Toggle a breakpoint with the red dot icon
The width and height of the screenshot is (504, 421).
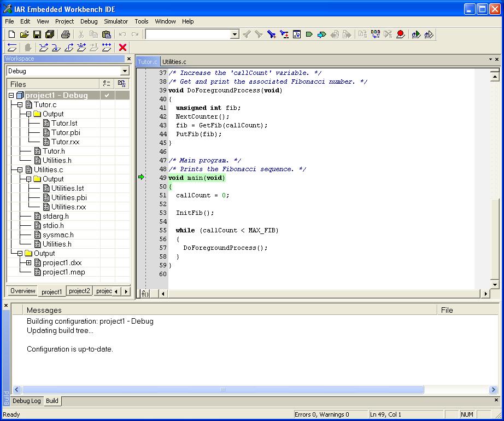401,34
